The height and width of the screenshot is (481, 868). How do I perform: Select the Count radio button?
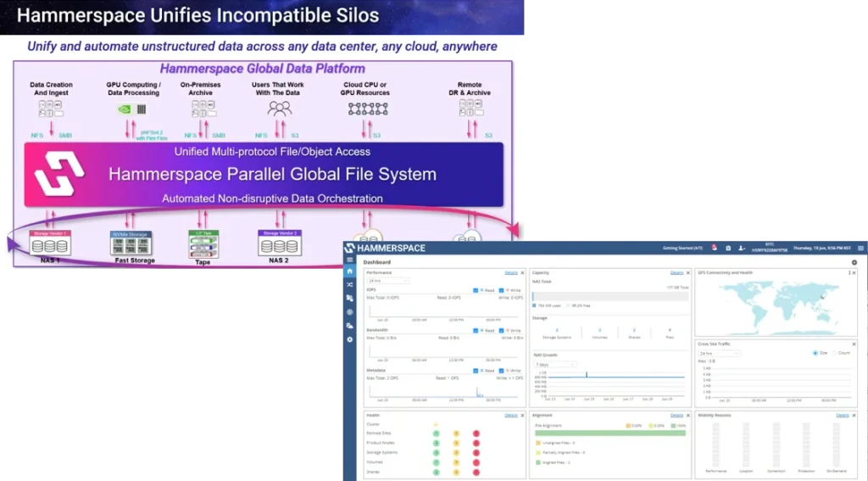click(834, 353)
